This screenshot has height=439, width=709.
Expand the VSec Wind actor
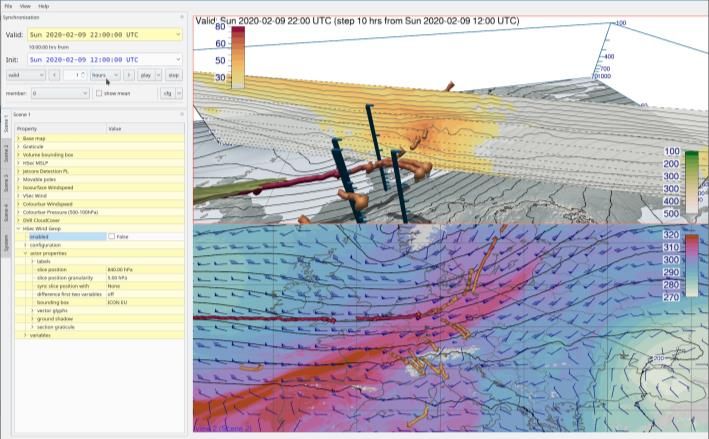pos(19,196)
